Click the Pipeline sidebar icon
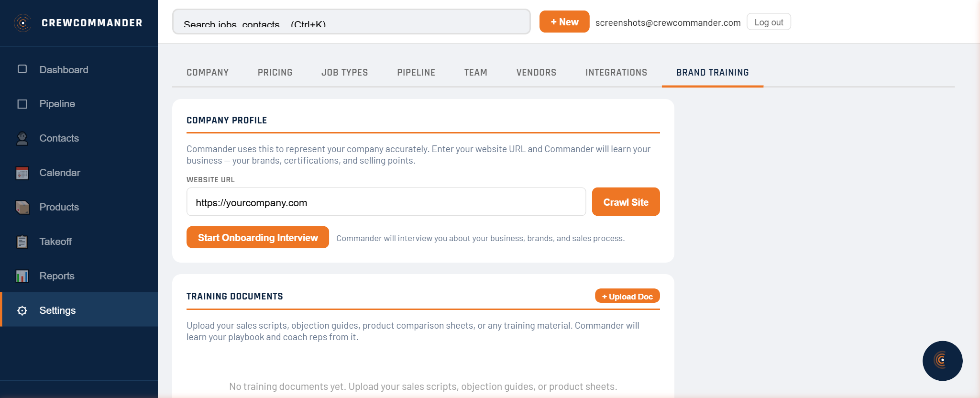Viewport: 980px width, 398px height. [x=22, y=104]
